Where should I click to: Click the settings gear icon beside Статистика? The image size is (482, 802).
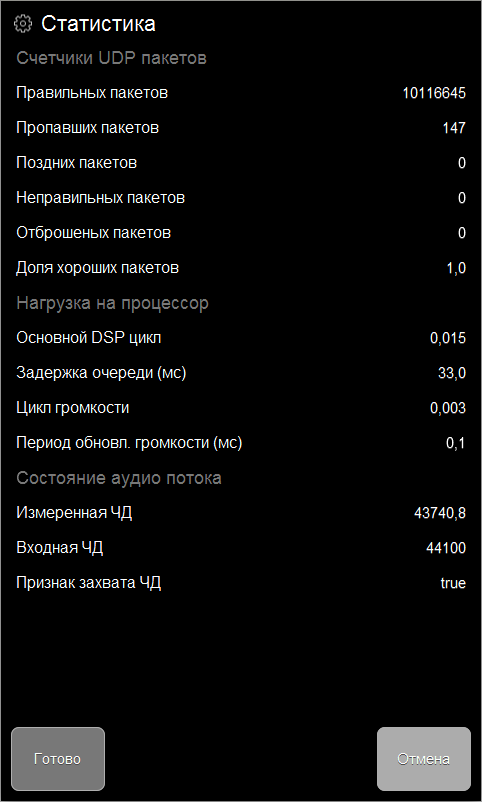point(23,24)
